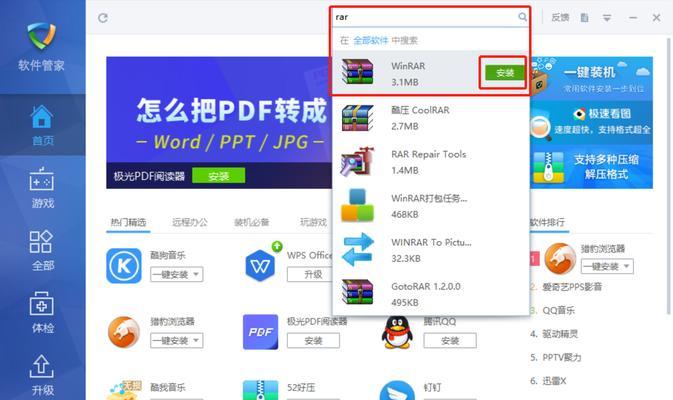Image resolution: width=673 pixels, height=400 pixels.
Task: Open PPTV聚力 in ranking list
Action: click(x=561, y=358)
